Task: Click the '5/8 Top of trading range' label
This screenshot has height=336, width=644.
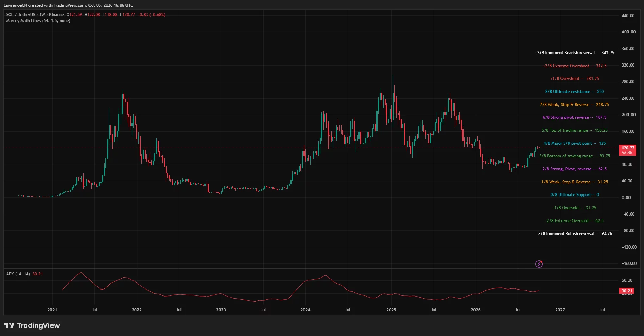Action: [575, 130]
